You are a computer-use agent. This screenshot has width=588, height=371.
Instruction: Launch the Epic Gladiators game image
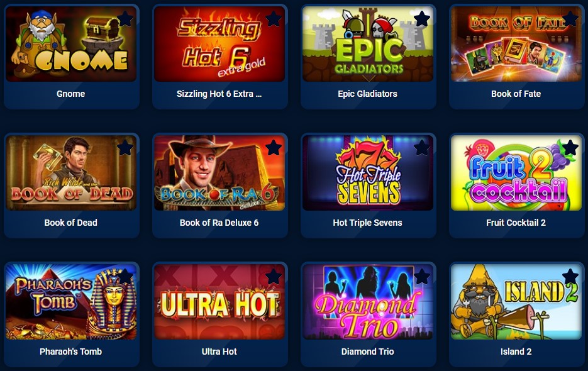(x=368, y=44)
